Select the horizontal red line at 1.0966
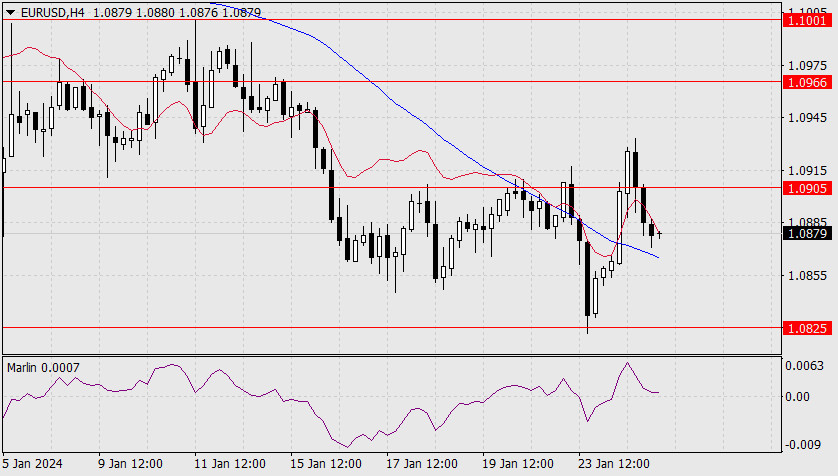 392,82
